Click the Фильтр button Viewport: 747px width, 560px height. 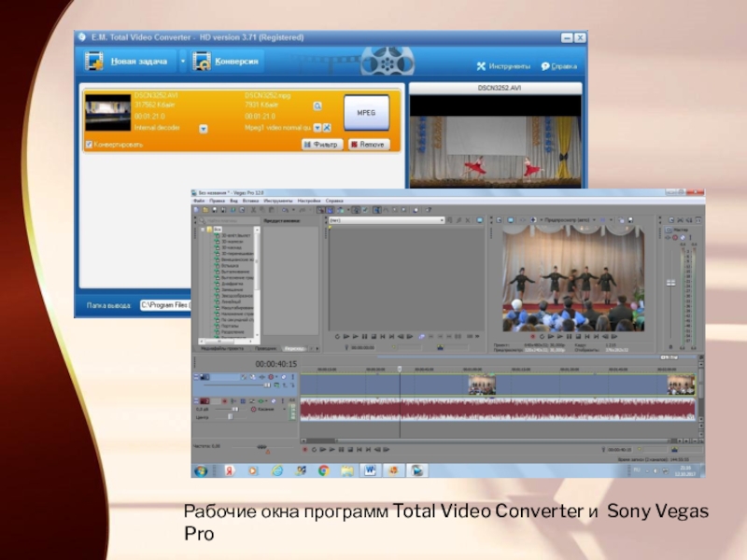322,145
